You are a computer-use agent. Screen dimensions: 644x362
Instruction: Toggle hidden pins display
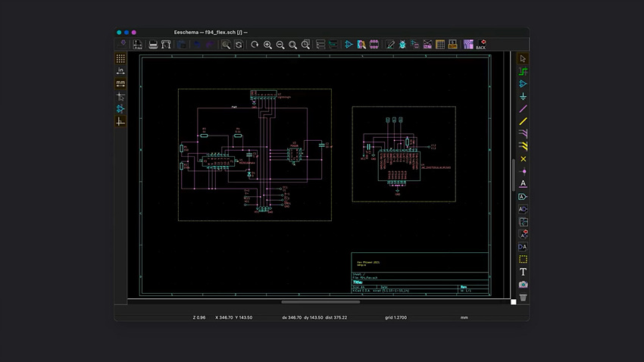(x=120, y=108)
